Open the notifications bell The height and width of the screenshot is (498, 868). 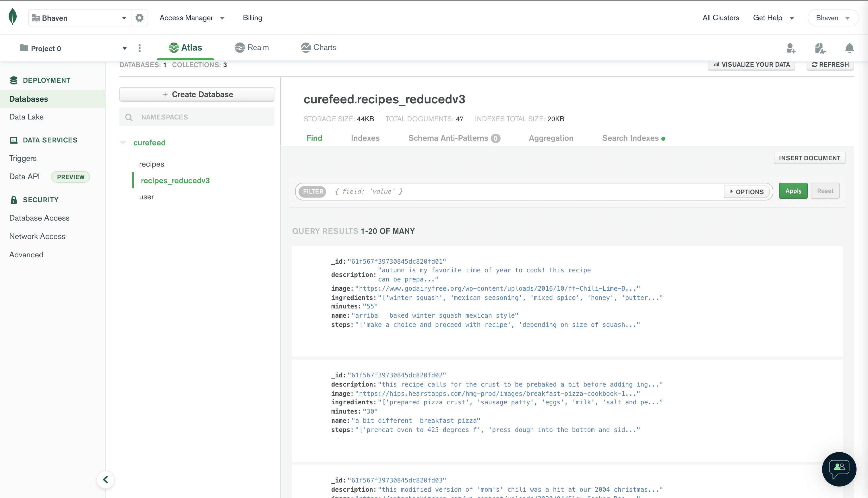pos(849,48)
